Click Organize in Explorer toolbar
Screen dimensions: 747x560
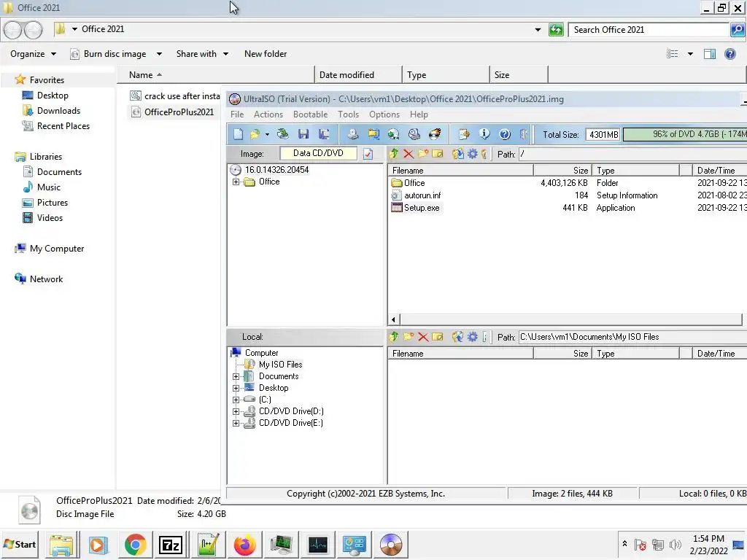coord(33,54)
